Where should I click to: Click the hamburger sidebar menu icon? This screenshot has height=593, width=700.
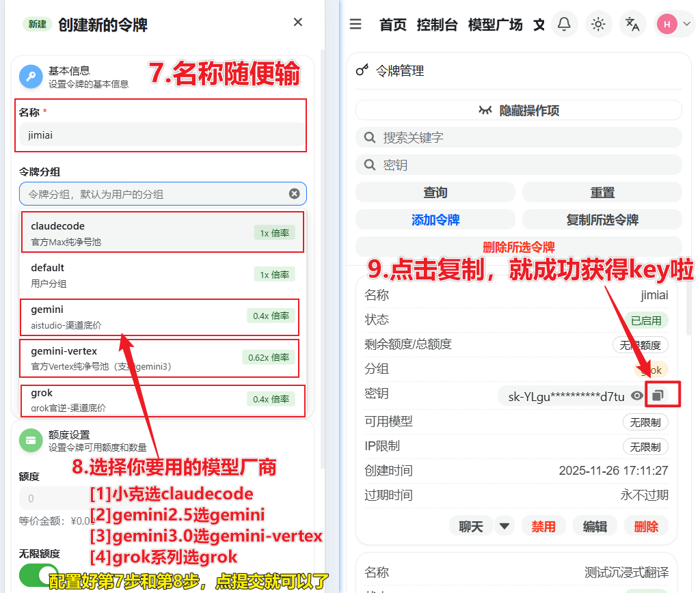point(355,25)
